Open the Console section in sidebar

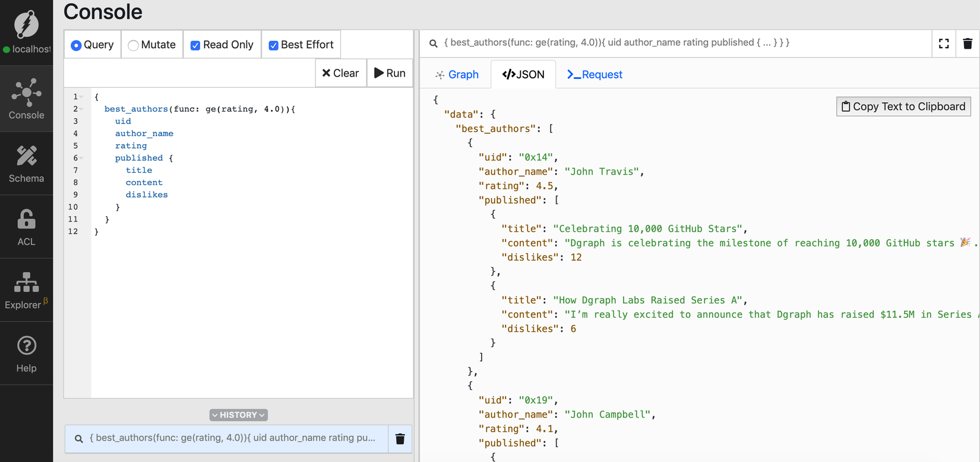tap(26, 99)
